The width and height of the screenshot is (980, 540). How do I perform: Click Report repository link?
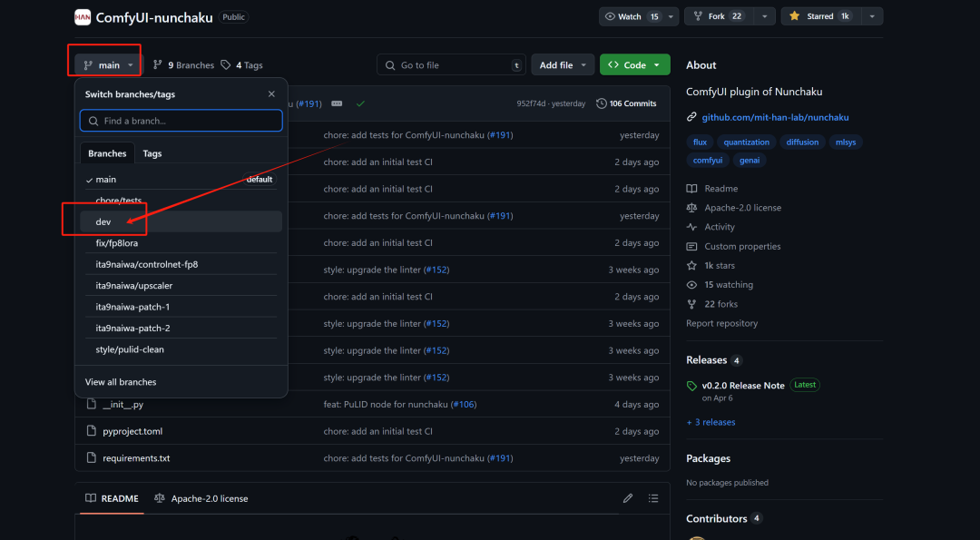coord(722,323)
